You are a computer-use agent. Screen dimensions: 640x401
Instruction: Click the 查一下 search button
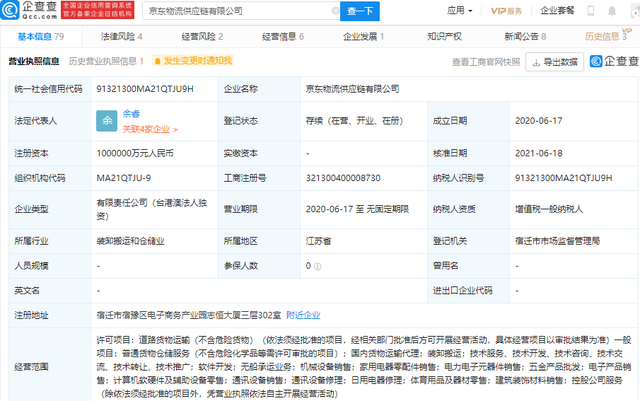(x=359, y=11)
